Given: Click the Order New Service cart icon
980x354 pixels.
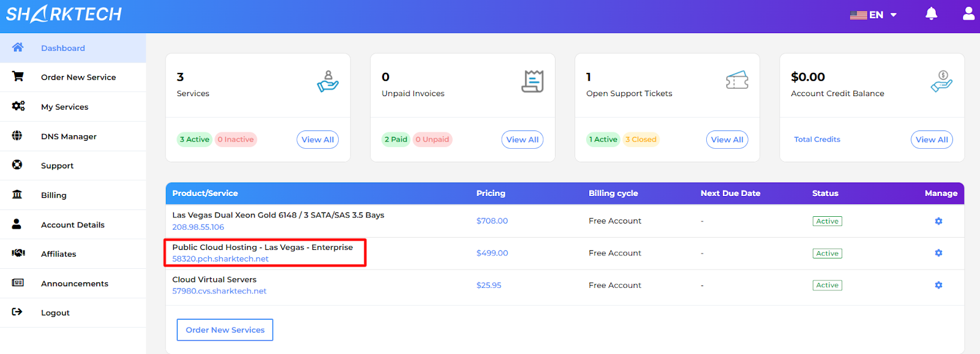Looking at the screenshot, I should pyautogui.click(x=18, y=77).
